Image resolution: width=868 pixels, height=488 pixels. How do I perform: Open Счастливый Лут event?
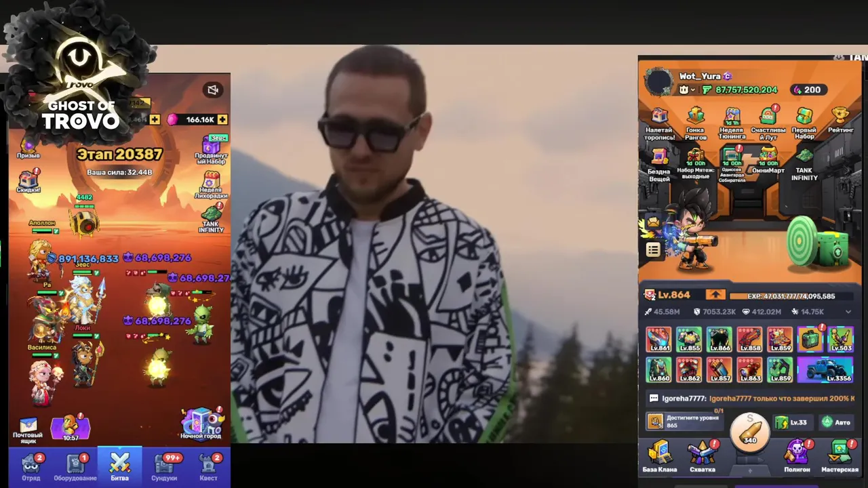click(x=768, y=123)
